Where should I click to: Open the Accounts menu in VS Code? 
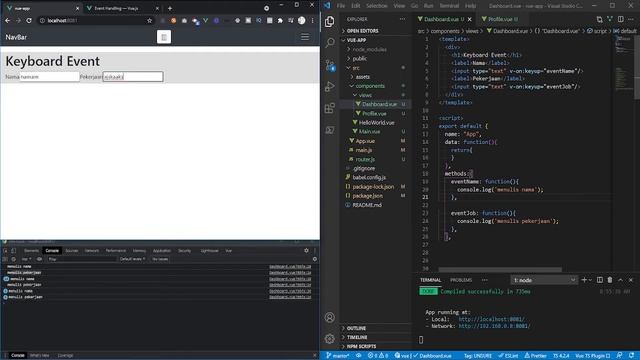[330, 317]
